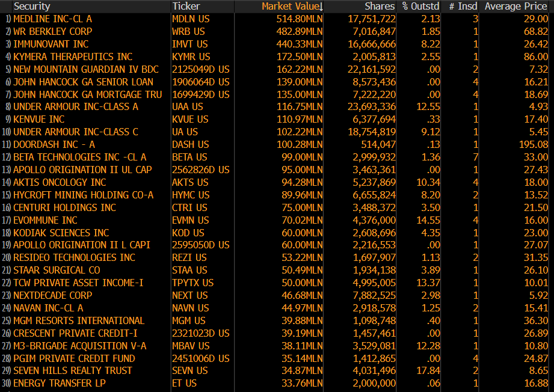Open HYCROFT MINING HOLDING CO-A
The image size is (554, 392).
point(84,195)
